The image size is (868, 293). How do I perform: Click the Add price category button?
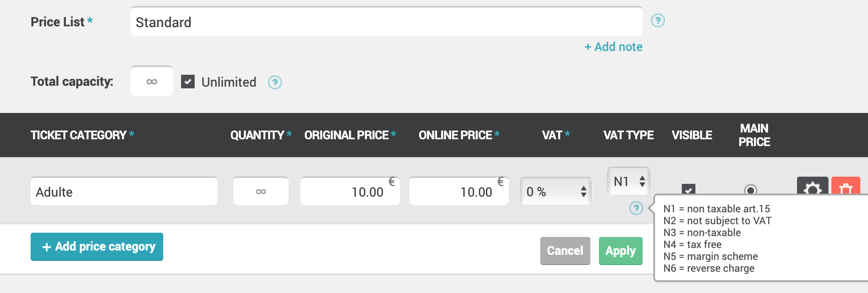pos(97,247)
